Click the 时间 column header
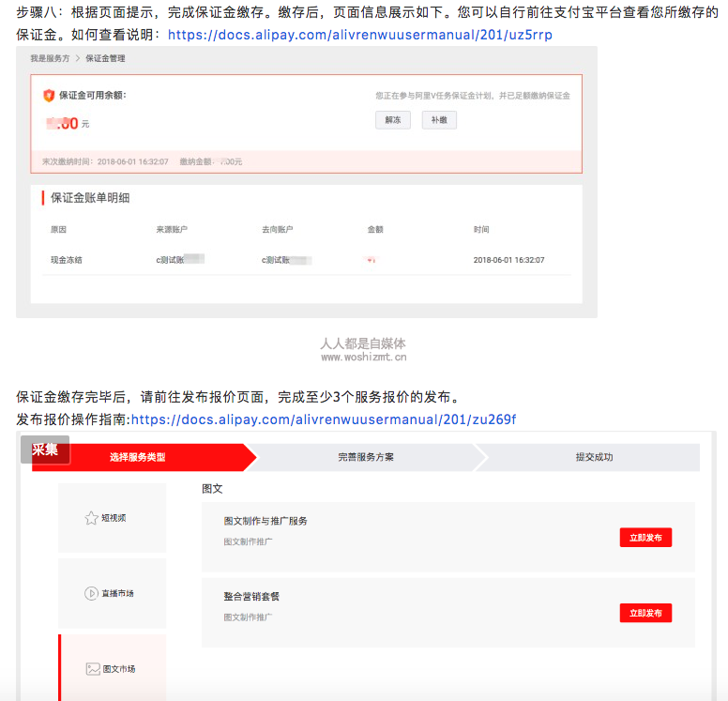728x701 pixels. tap(480, 229)
